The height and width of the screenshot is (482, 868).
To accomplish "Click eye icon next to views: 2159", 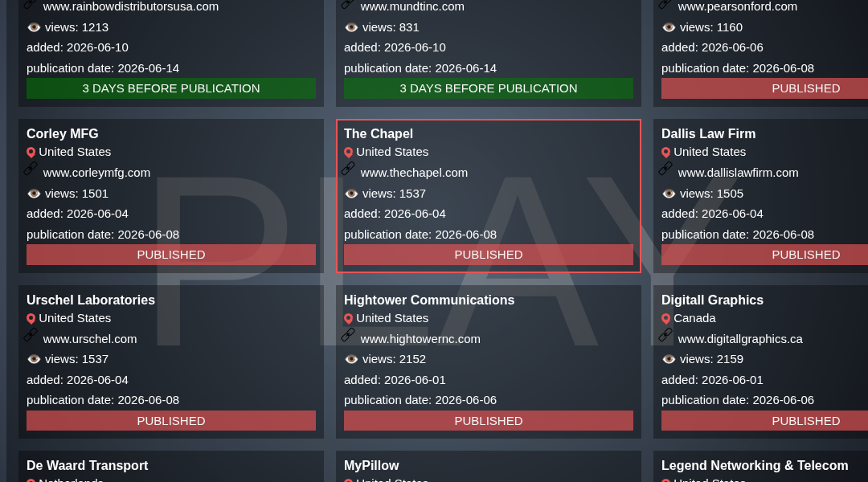I will click(x=669, y=359).
